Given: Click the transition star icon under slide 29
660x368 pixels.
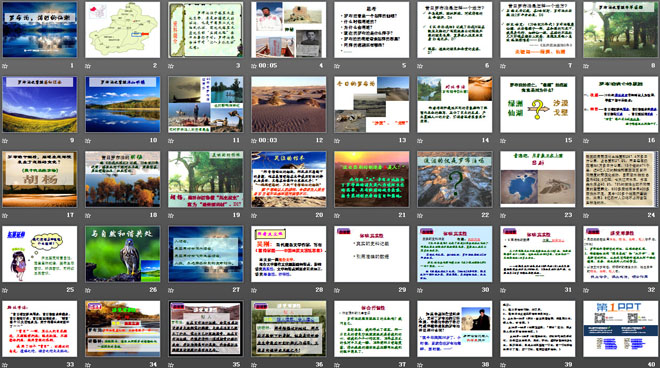Looking at the screenshot, I should (x=337, y=290).
